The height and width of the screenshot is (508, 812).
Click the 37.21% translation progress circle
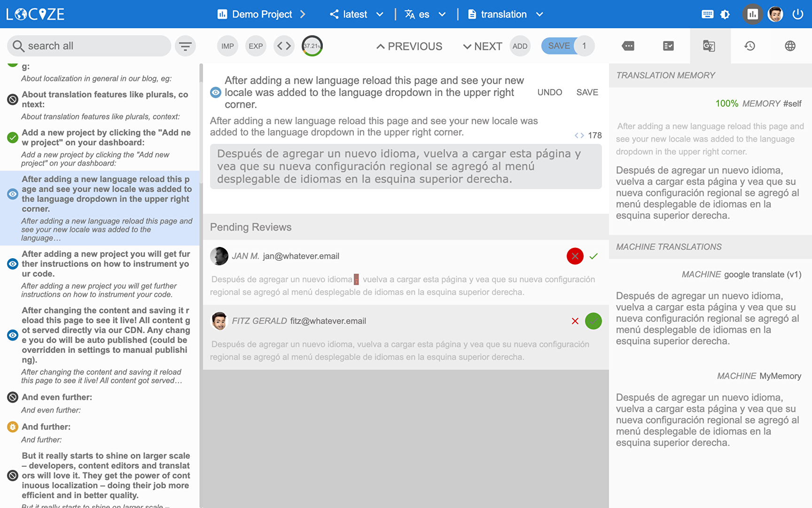point(312,46)
